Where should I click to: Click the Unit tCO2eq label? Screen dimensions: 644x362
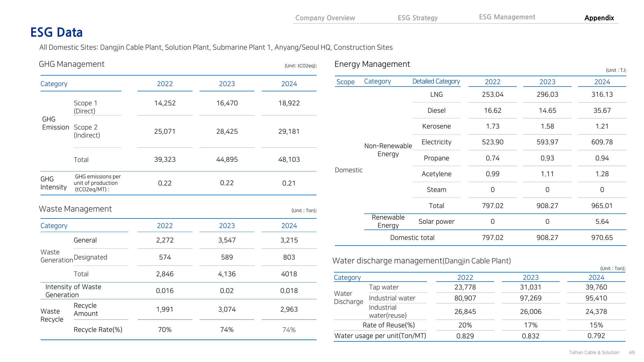tap(300, 66)
